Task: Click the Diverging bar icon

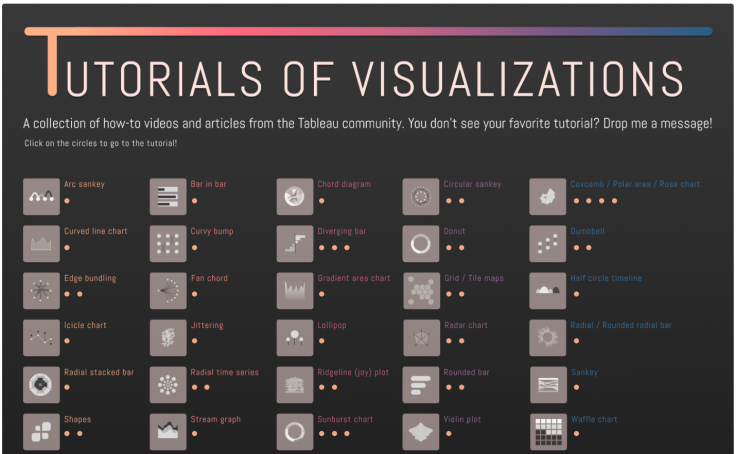Action: tap(295, 244)
